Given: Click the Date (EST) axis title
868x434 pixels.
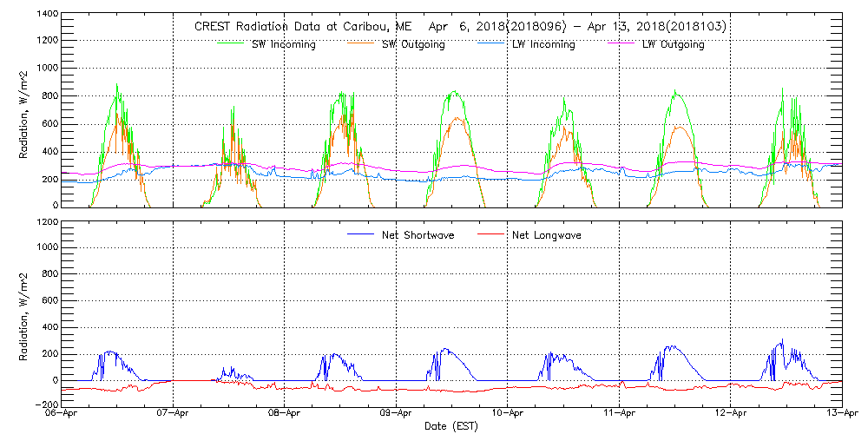Looking at the screenshot, I should coord(451,427).
